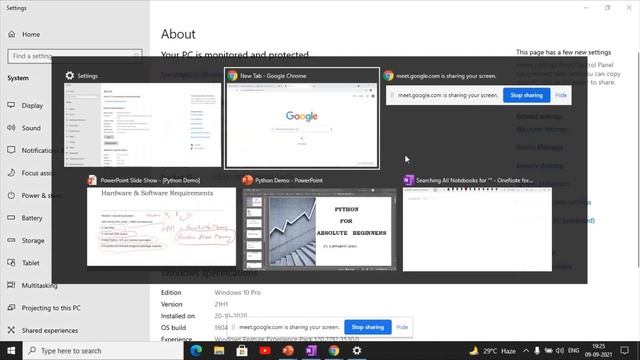This screenshot has height=360, width=640.
Task: Click the Windows 10 Pro edition value
Action: [x=238, y=292]
